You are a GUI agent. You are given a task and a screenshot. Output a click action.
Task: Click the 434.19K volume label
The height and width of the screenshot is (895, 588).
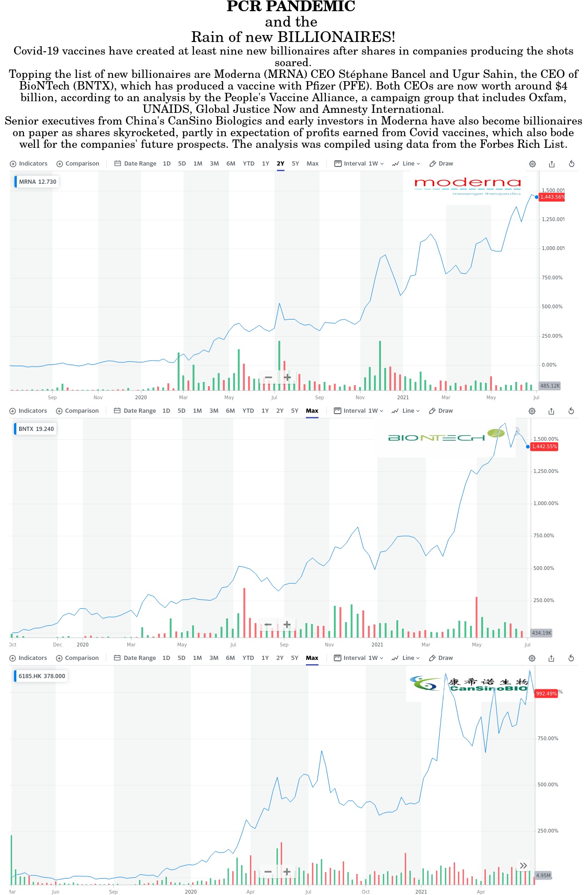(x=541, y=633)
